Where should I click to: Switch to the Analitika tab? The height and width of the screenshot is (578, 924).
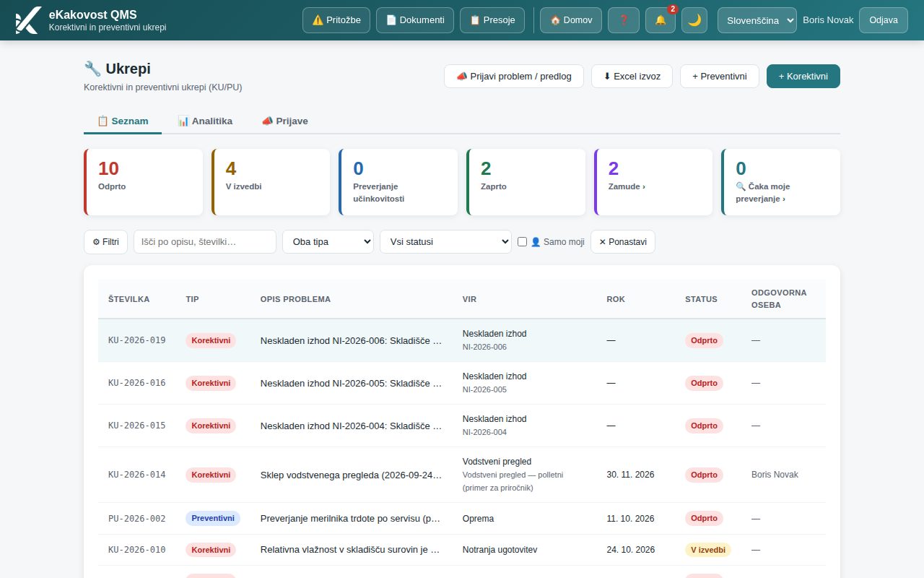point(205,121)
